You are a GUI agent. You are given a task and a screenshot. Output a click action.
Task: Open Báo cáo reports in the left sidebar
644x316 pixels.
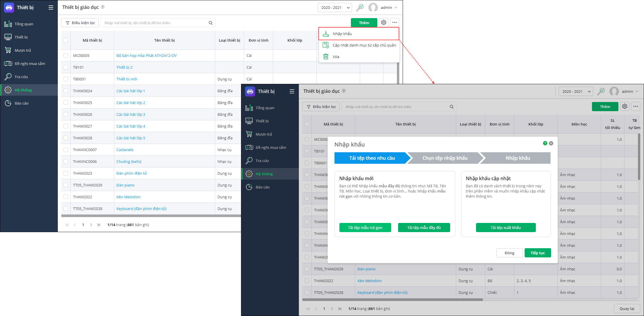pyautogui.click(x=21, y=103)
